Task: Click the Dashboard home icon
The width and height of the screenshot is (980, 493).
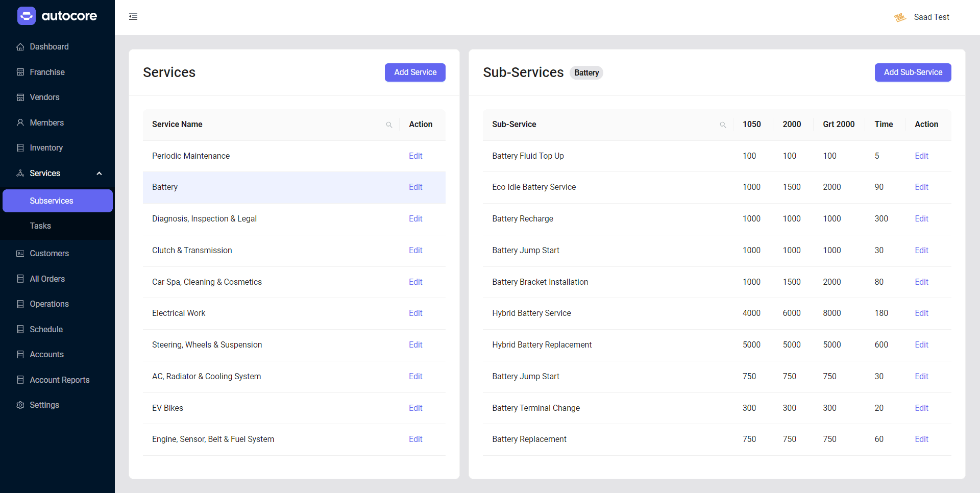Action: tap(20, 47)
